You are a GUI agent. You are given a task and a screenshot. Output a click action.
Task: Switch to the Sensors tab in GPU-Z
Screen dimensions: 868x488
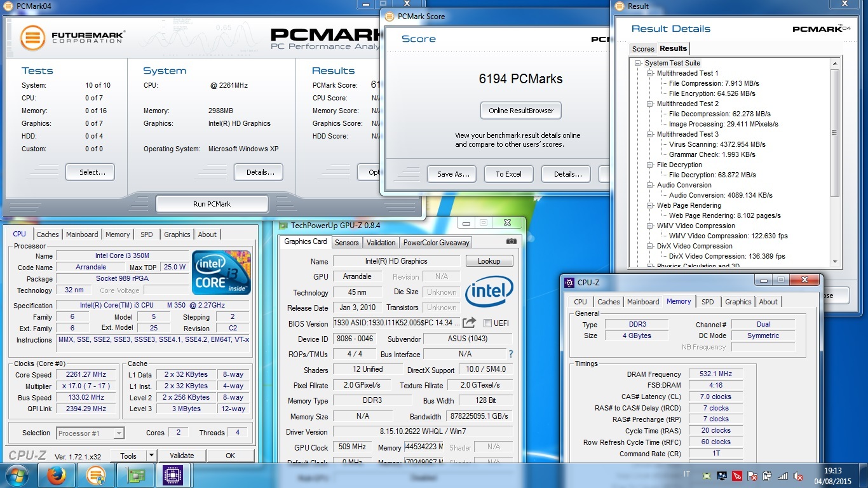347,243
